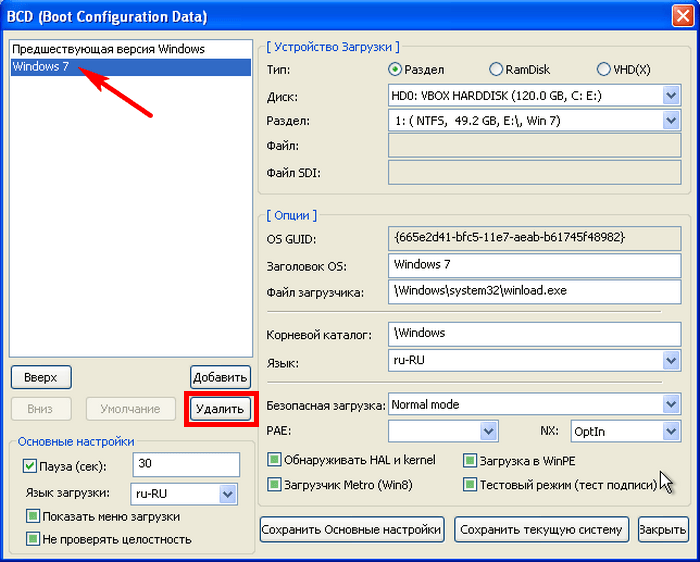
Task: Open the NX OptIn dropdown
Action: [x=625, y=431]
